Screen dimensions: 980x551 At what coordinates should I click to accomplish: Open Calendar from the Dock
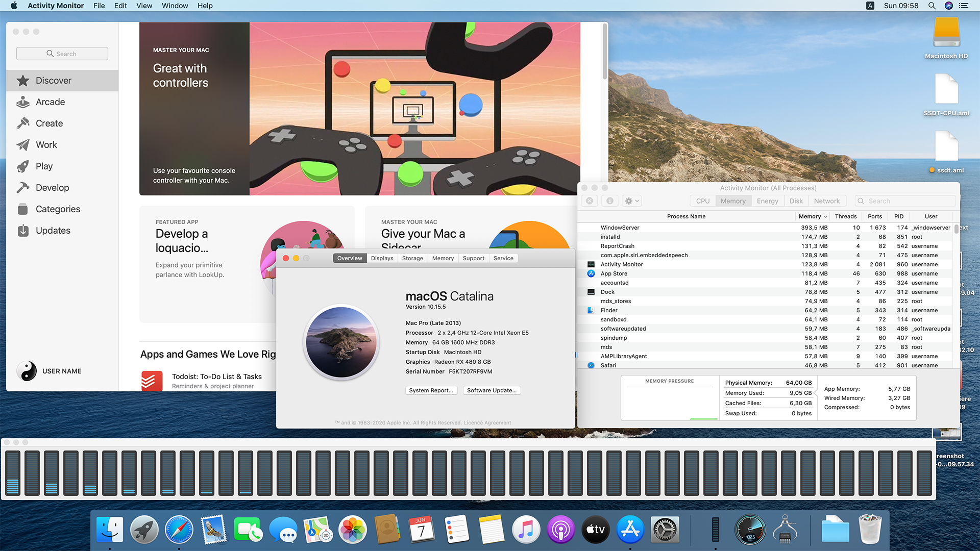pos(422,530)
